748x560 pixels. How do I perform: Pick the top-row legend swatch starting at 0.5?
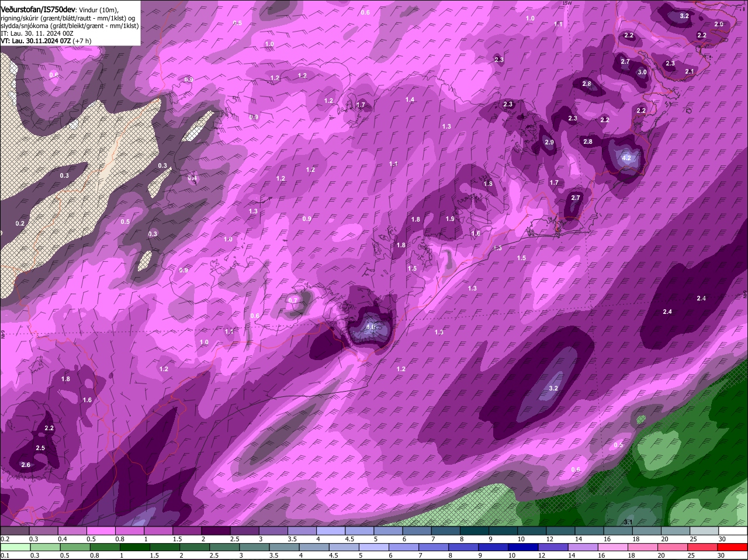pyautogui.click(x=101, y=531)
